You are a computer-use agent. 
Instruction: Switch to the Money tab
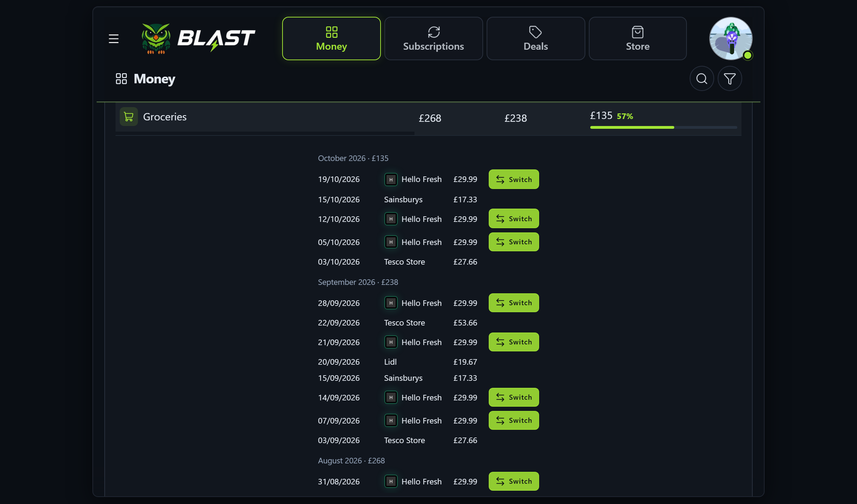pos(331,38)
